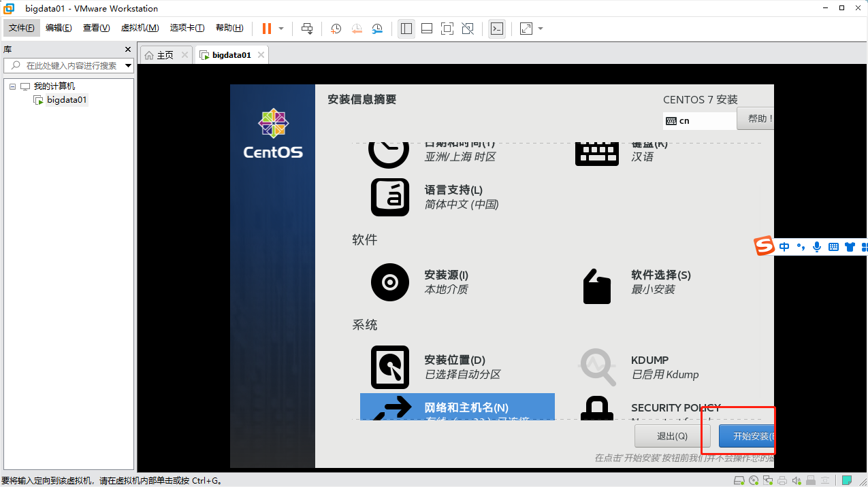Select 我的计算机 in the library tree
Image resolution: width=868 pixels, height=487 pixels.
click(54, 86)
